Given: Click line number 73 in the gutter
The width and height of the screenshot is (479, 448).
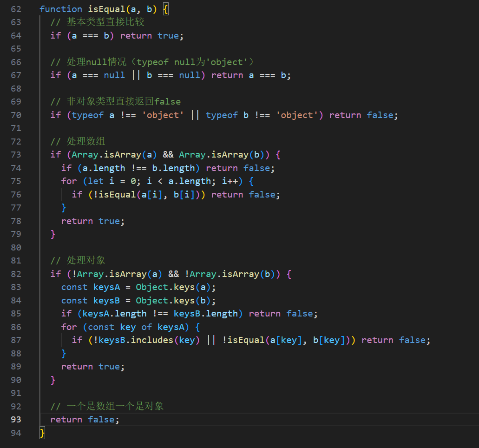Looking at the screenshot, I should (x=16, y=155).
